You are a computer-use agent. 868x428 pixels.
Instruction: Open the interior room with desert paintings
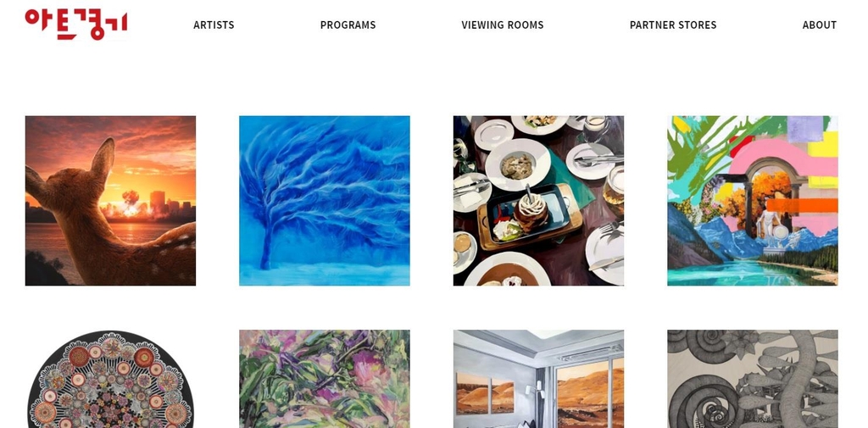(538, 380)
